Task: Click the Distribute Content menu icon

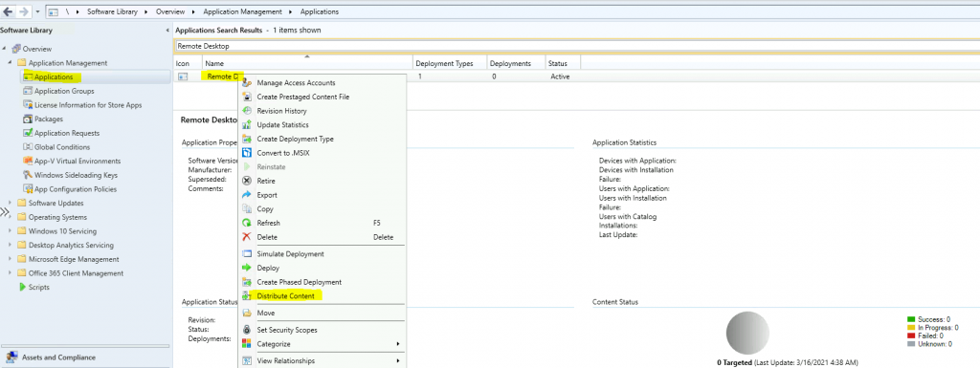Action: [x=246, y=295]
